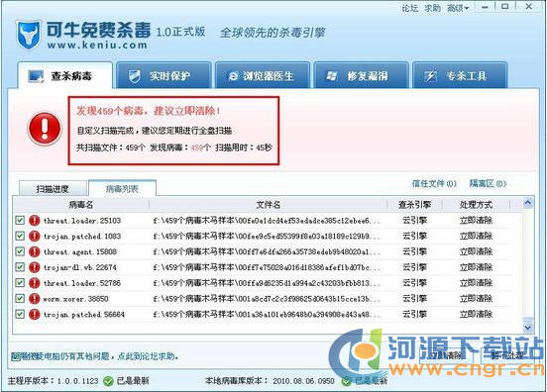
Task: Click the file path of threat.loader.25103
Action: coord(267,221)
